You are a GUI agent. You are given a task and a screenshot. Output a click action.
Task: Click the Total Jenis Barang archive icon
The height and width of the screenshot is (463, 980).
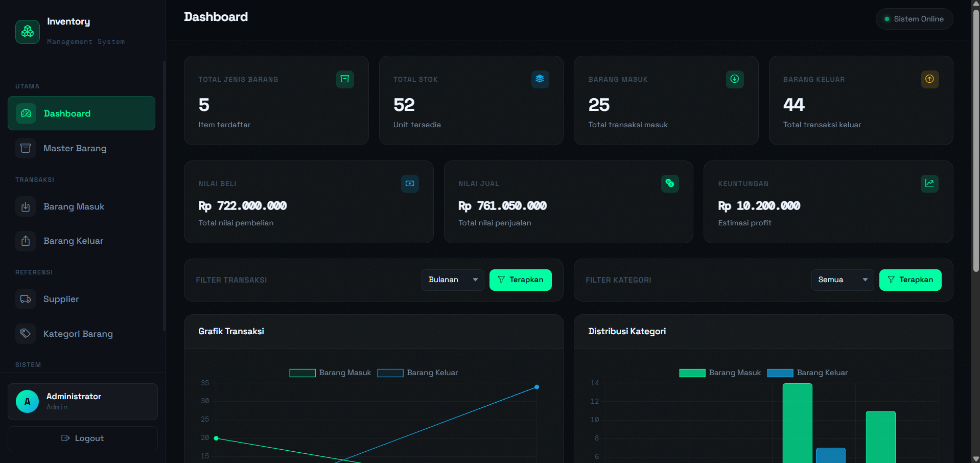tap(345, 79)
